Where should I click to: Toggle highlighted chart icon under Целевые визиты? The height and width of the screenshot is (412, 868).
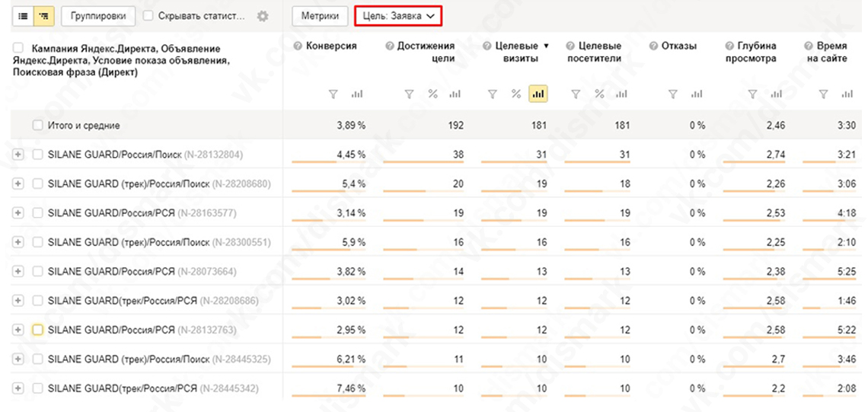pos(539,94)
